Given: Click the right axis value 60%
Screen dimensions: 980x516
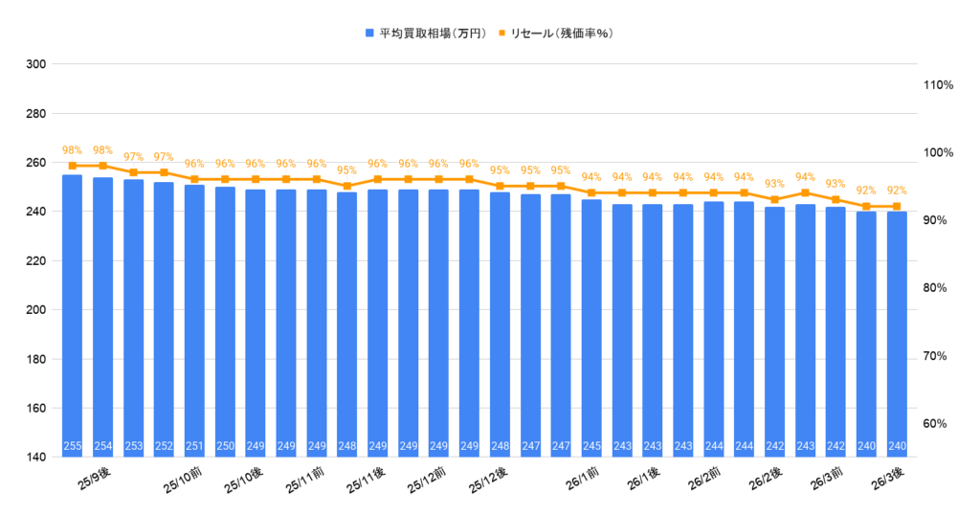Looking at the screenshot, I should coord(936,423).
